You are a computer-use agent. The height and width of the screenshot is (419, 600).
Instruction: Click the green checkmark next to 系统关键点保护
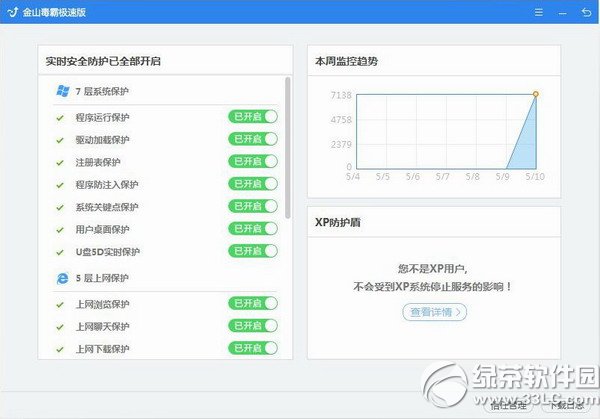(60, 207)
